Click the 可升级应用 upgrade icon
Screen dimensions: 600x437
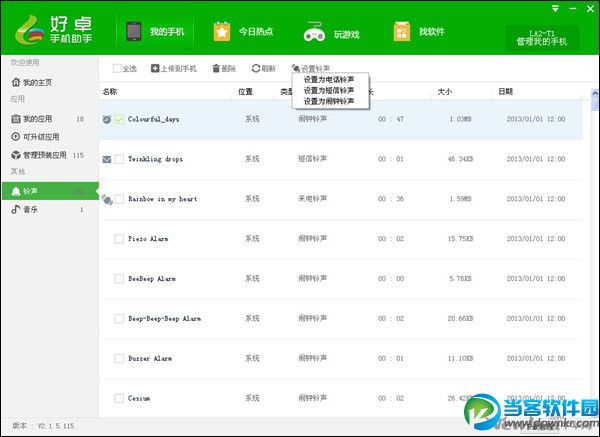[16, 137]
